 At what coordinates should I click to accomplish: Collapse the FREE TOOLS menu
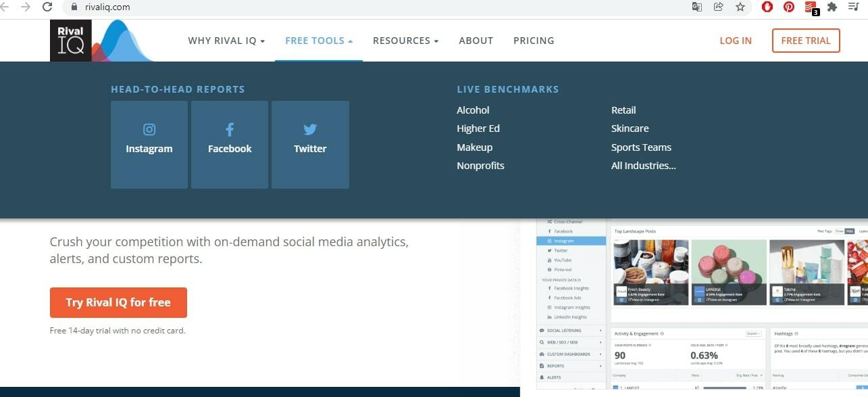(x=319, y=41)
